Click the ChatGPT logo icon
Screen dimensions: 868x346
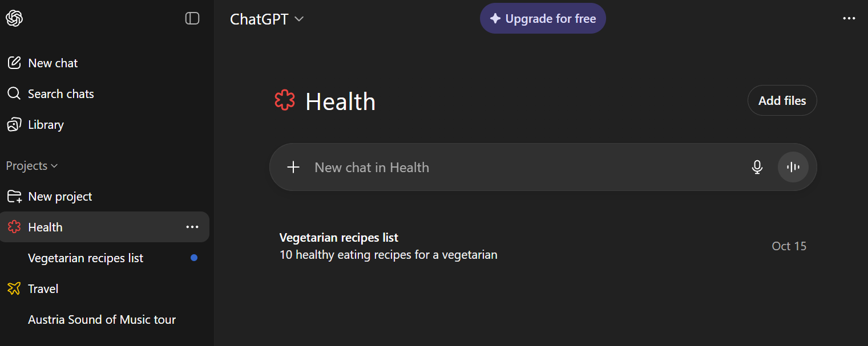click(14, 18)
